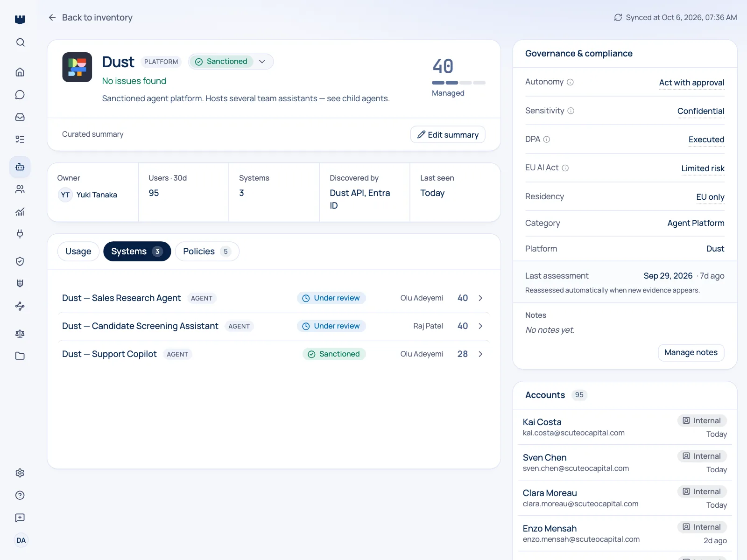Change the EU AI Act value Limited risk
Viewport: 747px width, 560px height.
[x=703, y=168]
